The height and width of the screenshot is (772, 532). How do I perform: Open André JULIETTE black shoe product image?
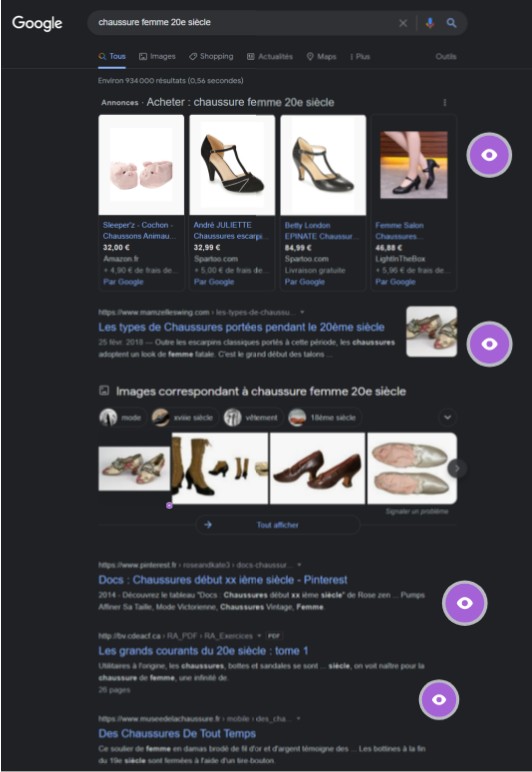(232, 165)
